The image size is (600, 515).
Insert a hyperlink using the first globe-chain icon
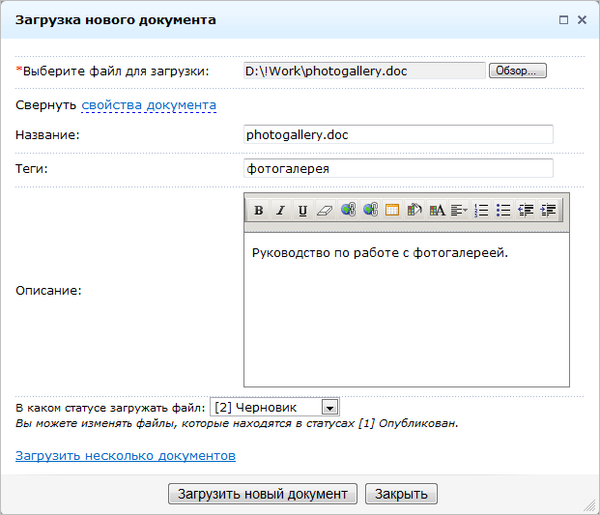348,210
